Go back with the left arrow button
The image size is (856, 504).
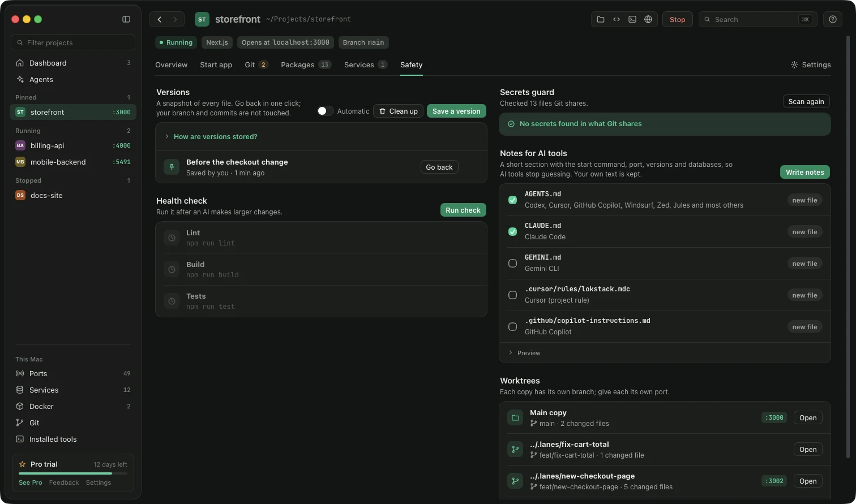(159, 19)
